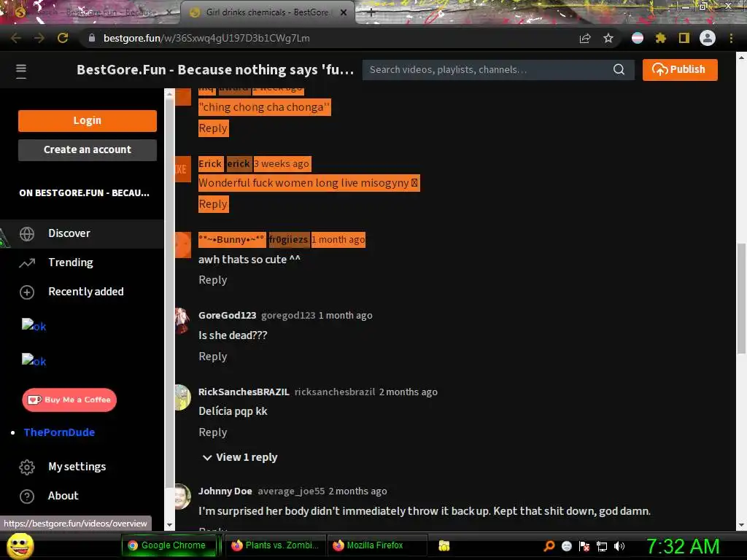This screenshot has width=747, height=560.
Task: Click the Buy Me a Coffee button
Action: pos(69,400)
